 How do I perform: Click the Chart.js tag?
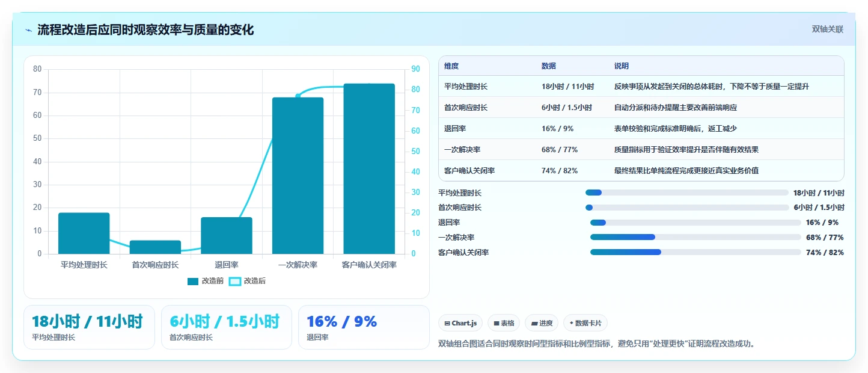(460, 323)
